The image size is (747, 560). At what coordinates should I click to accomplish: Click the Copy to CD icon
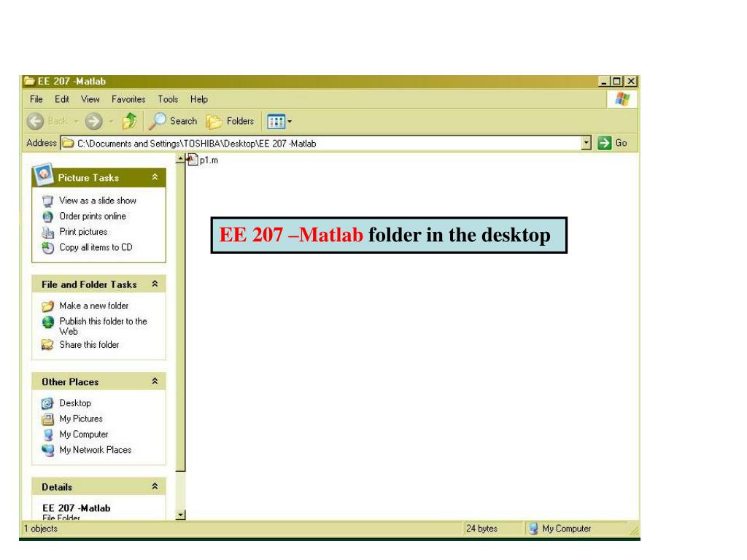pyautogui.click(x=47, y=248)
